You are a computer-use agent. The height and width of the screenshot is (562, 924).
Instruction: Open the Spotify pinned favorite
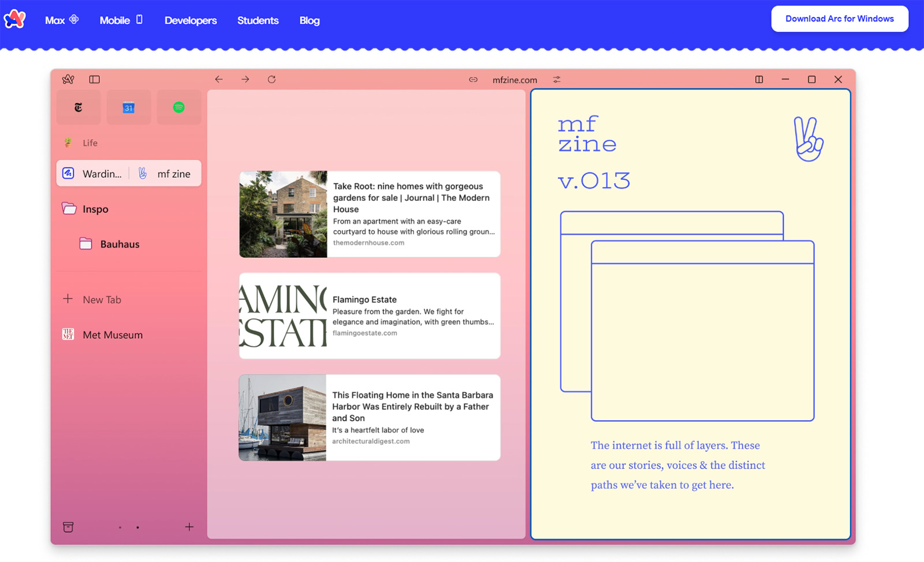coord(179,107)
